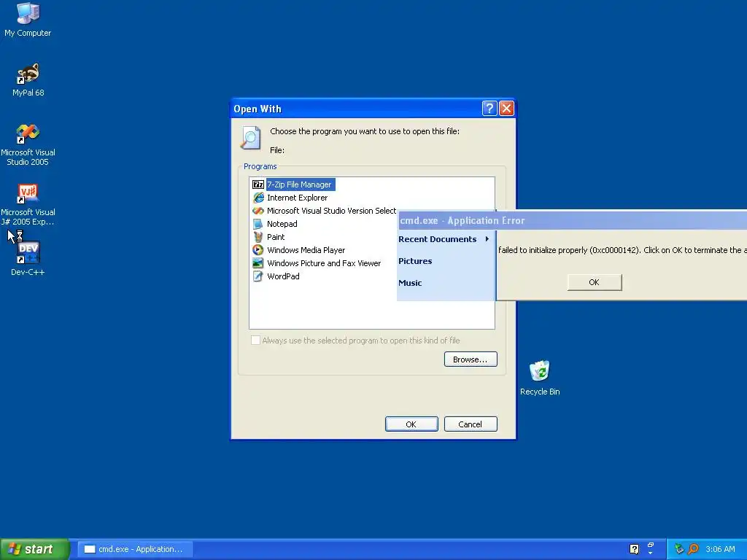Click the Open With dialog file search icon
Viewport: 747px width, 560px height.
(251, 138)
